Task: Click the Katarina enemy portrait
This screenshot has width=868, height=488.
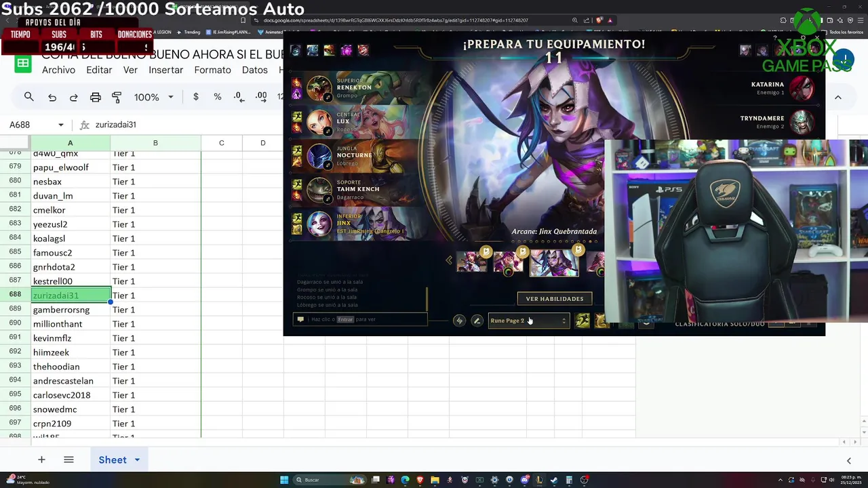Action: point(802,89)
